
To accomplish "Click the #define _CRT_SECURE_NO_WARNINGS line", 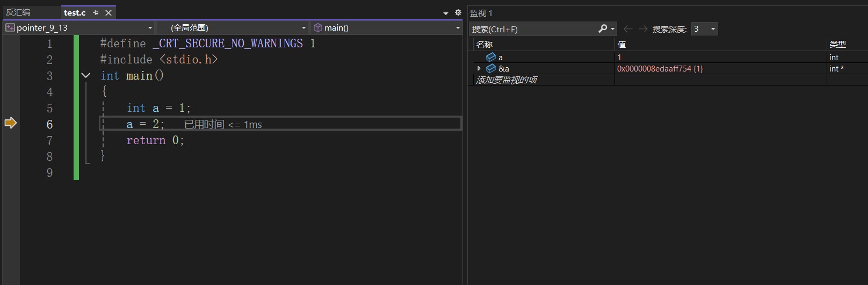I will [x=208, y=44].
